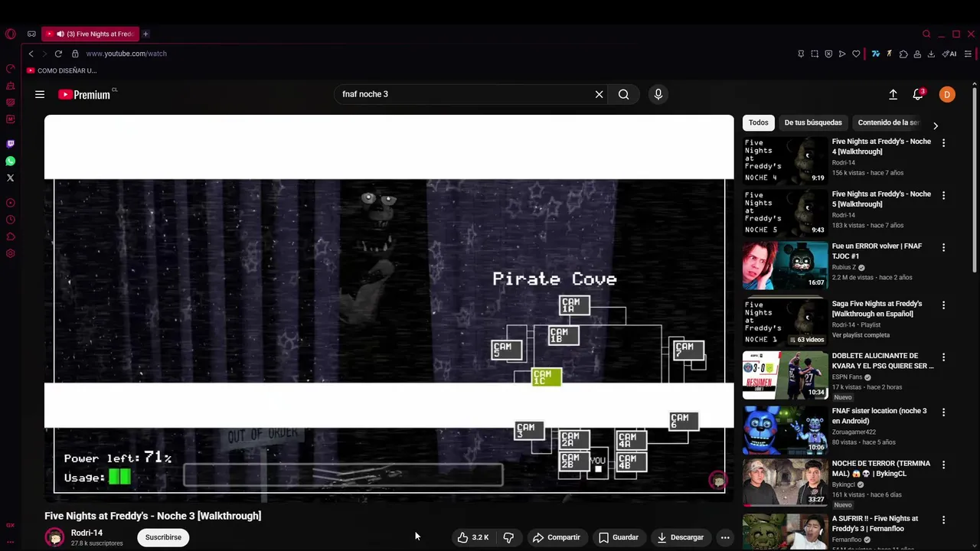Image resolution: width=980 pixels, height=551 pixels.
Task: Open options menu for the ESPN Fans video
Action: point(943,357)
